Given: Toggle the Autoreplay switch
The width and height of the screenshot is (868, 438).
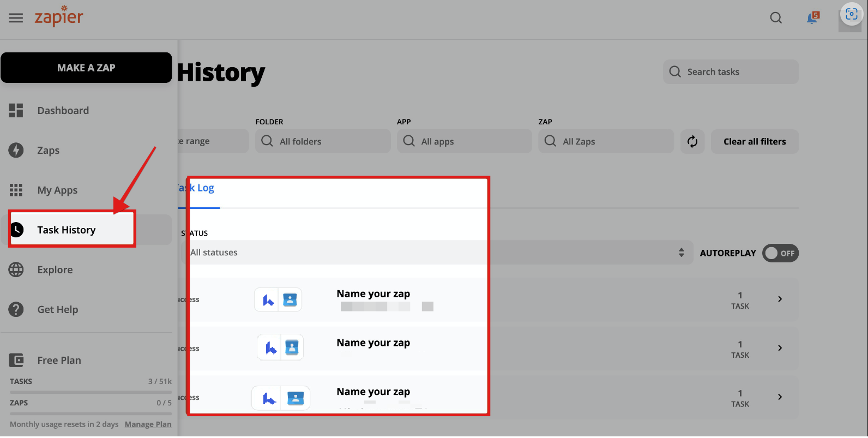Looking at the screenshot, I should [780, 253].
